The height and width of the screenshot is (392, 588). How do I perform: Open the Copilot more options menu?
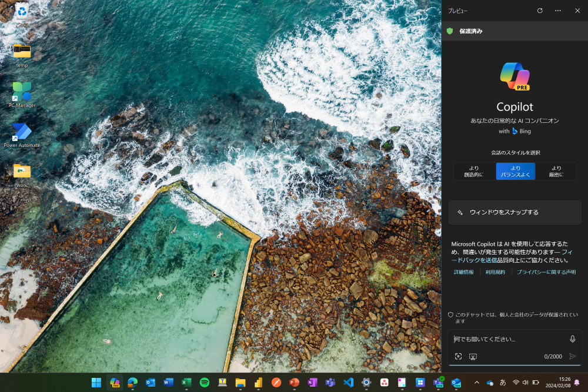[x=558, y=11]
